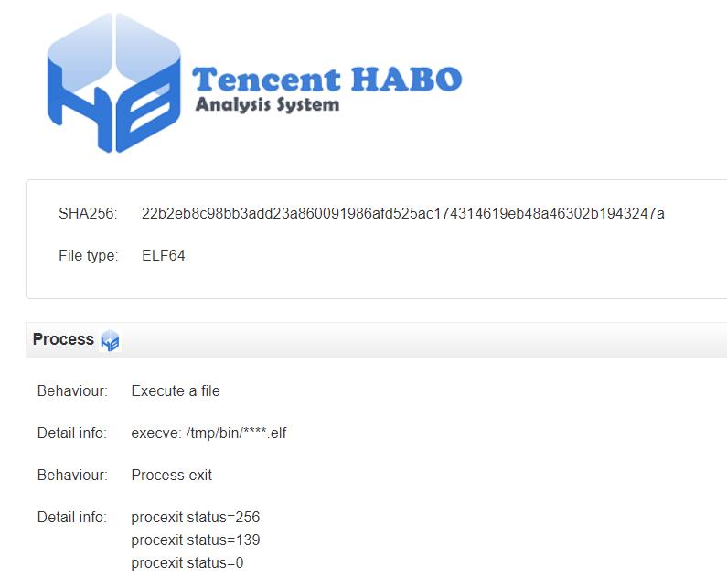Click the first Detail info label
727x588 pixels.
(x=72, y=433)
